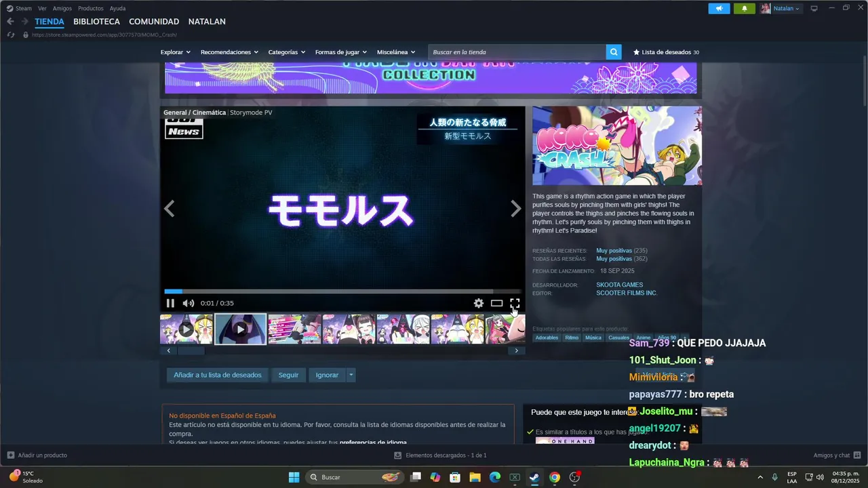This screenshot has width=868, height=488.
Task: Enter fullscreen on the video player
Action: coord(515,303)
